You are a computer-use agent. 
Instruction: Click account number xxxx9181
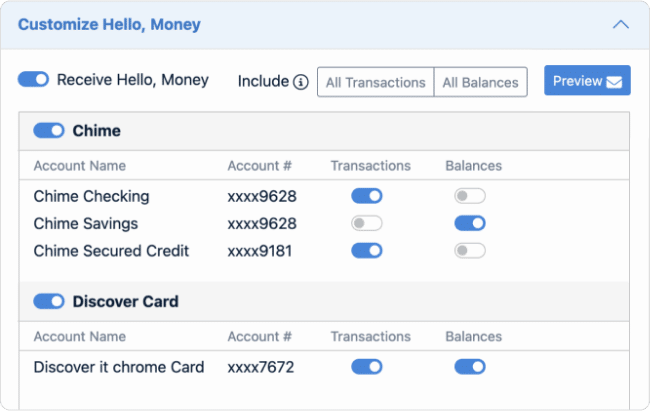click(260, 251)
